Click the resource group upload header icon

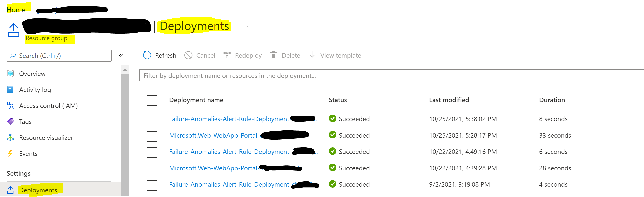coord(13,30)
